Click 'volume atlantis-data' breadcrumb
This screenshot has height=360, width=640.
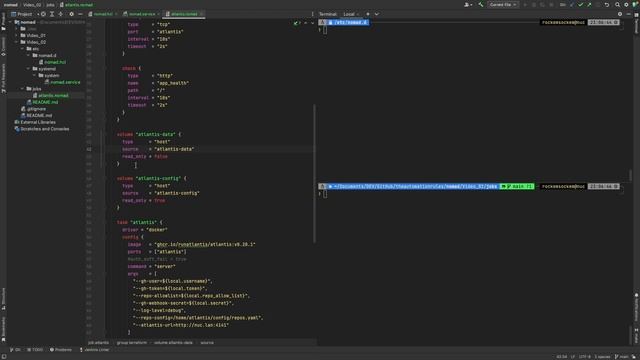tap(173, 342)
